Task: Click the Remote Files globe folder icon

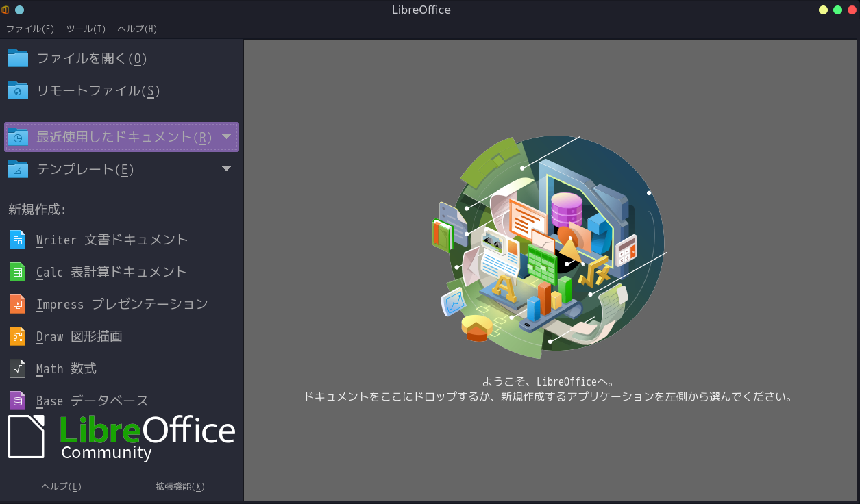Action: pos(18,90)
